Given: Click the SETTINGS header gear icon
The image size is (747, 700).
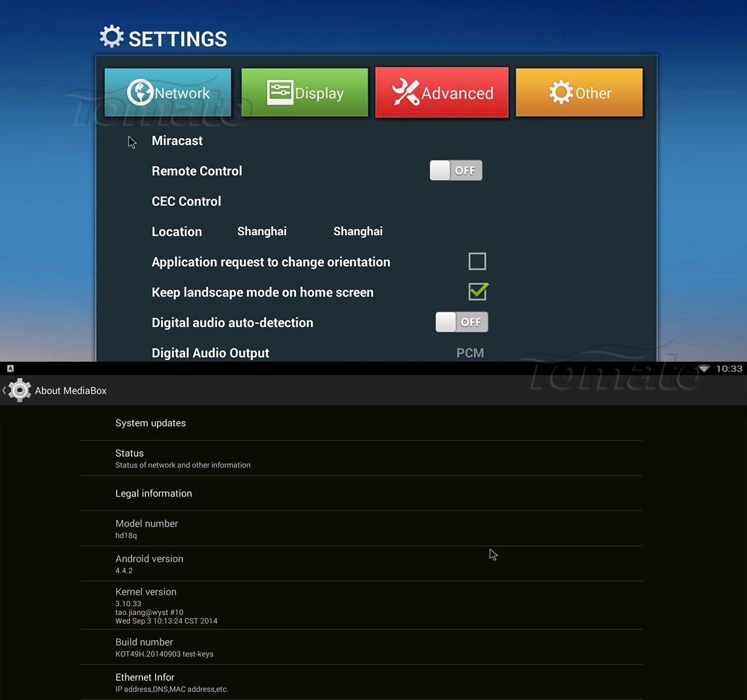Looking at the screenshot, I should coord(111,37).
